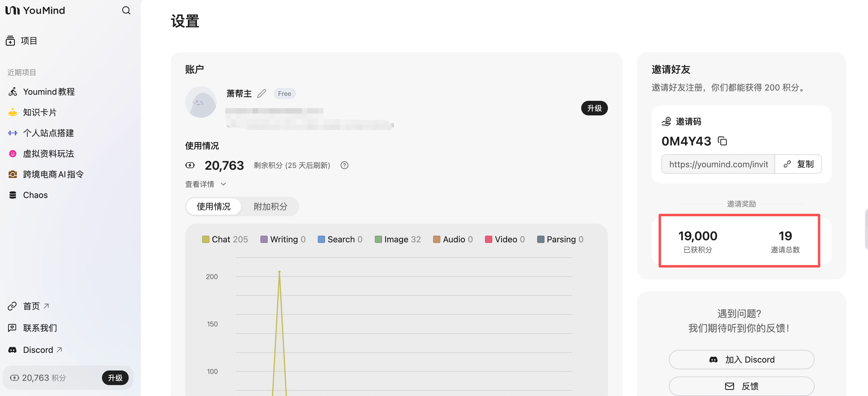
Task: Toggle the Image legend item
Action: 398,239
